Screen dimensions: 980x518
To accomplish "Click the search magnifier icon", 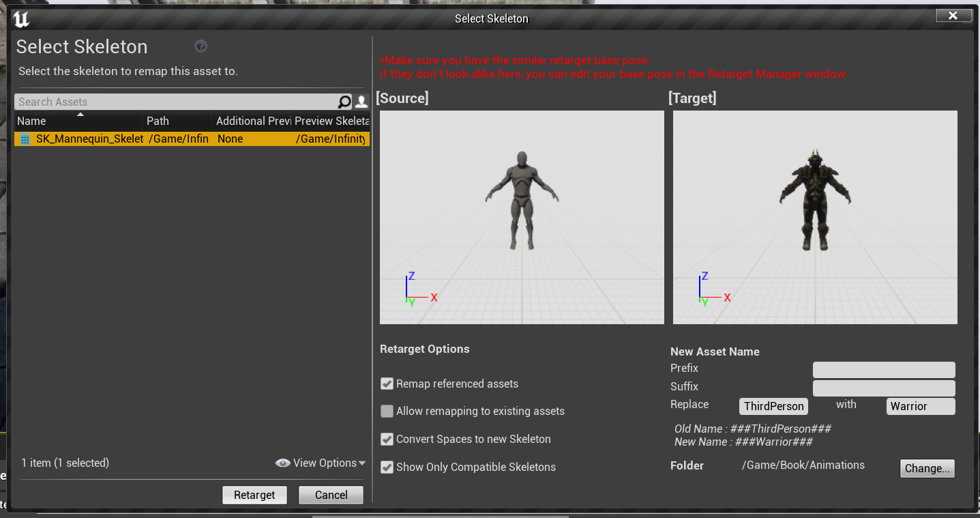I will tap(345, 102).
